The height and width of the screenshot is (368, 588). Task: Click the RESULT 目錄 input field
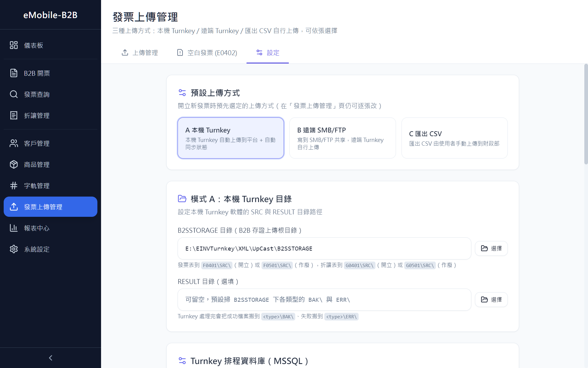pos(324,300)
